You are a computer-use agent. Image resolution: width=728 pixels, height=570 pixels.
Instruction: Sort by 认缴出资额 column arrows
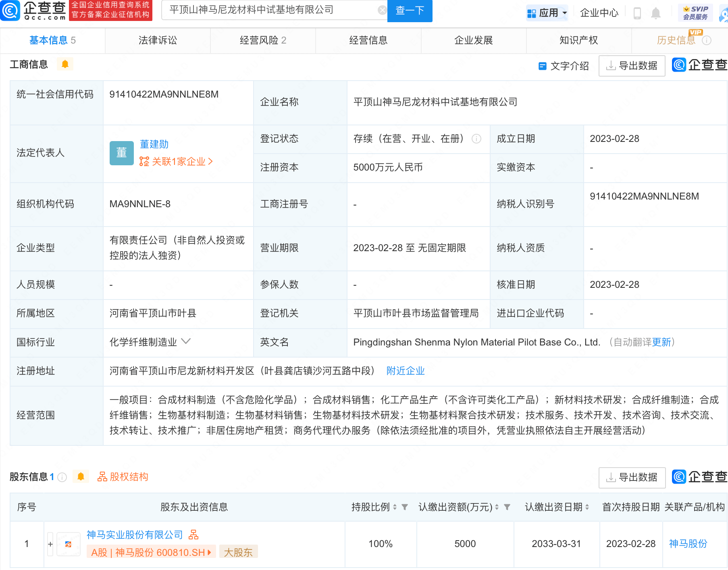[497, 507]
